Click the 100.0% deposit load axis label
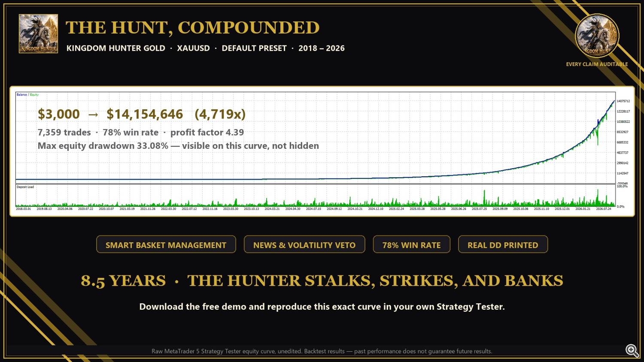This screenshot has width=644, height=362. pos(622,187)
